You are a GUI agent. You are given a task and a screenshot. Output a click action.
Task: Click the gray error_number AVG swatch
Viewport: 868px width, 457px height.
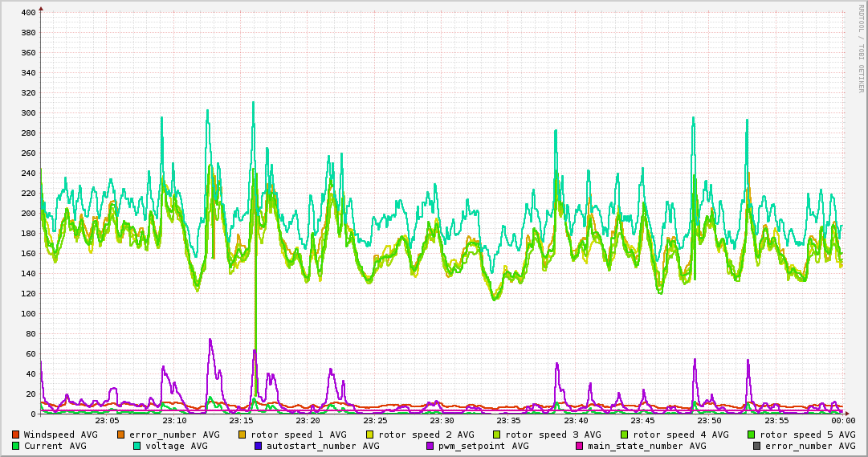pos(756,446)
